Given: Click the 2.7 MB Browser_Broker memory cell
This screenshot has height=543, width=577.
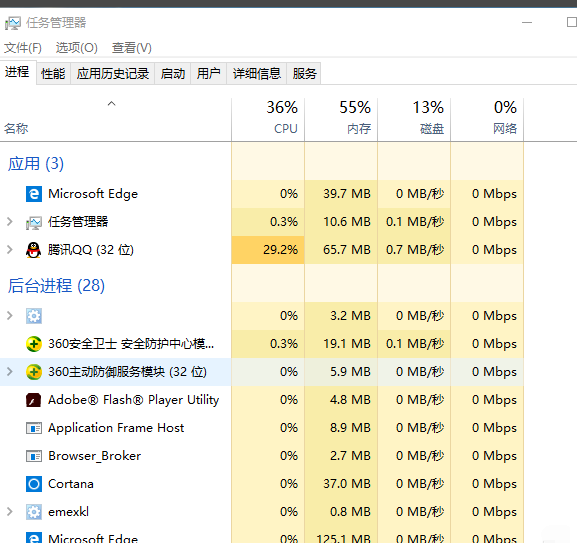Looking at the screenshot, I should [x=341, y=456].
